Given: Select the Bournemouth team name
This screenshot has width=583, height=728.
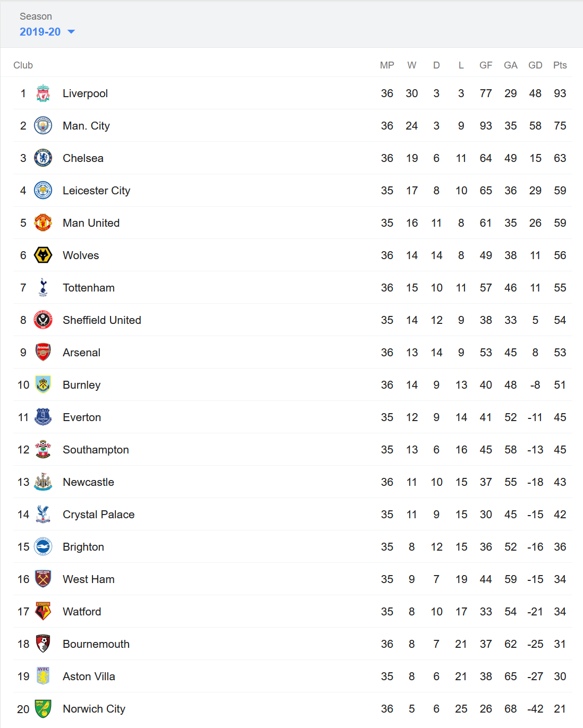Looking at the screenshot, I should [96, 644].
